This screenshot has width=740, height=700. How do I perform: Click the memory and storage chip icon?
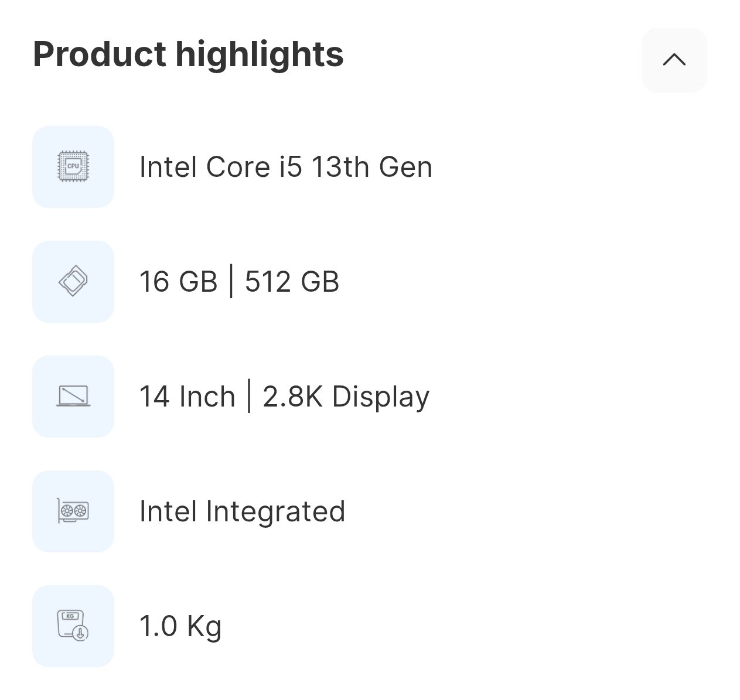[73, 282]
